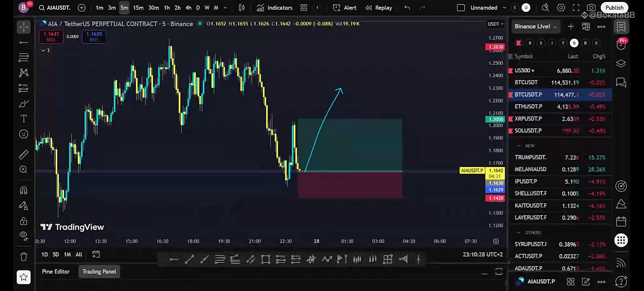Screen dimensions: 644x291
Task: Delete drawings with trash icon
Action: click(x=24, y=257)
